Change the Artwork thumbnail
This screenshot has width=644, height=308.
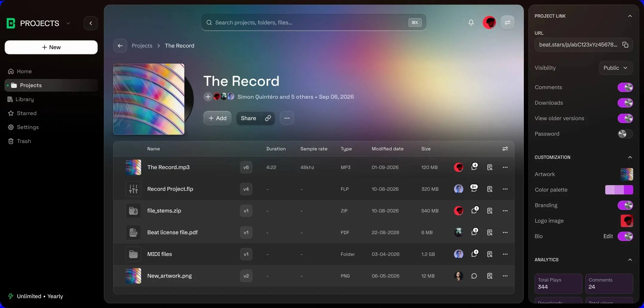point(627,174)
